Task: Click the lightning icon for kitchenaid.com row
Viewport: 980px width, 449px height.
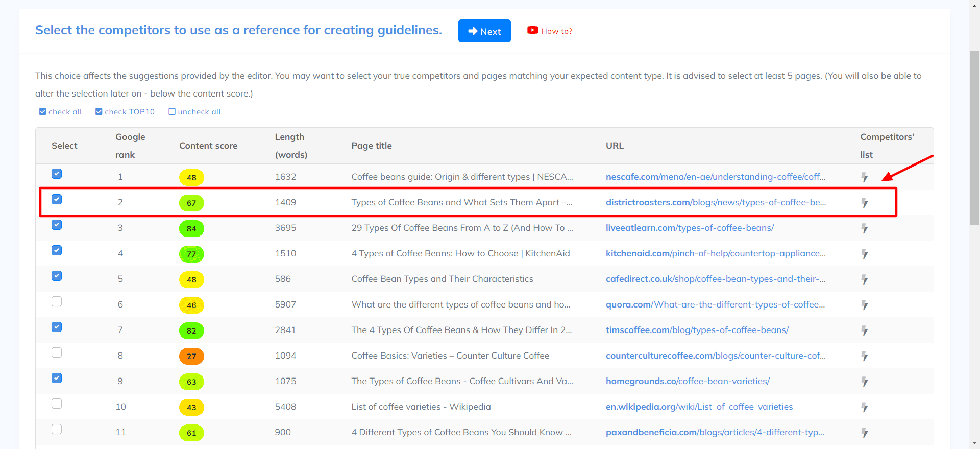Action: pos(864,254)
